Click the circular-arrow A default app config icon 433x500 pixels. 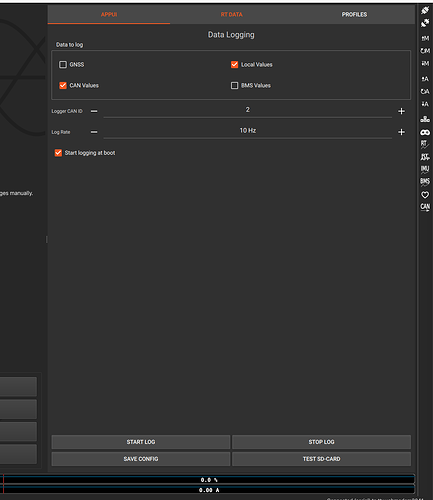point(425,91)
